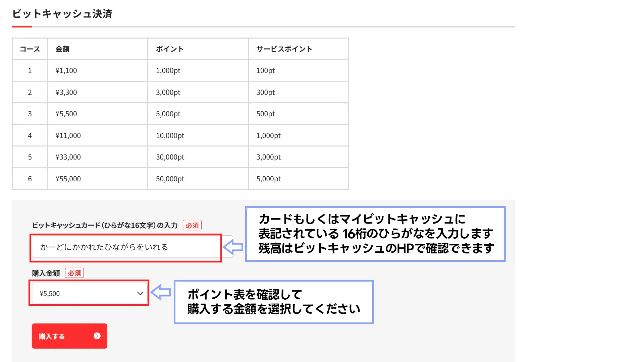Click course number 3 cell
The height and width of the screenshot is (362, 644).
pos(30,114)
